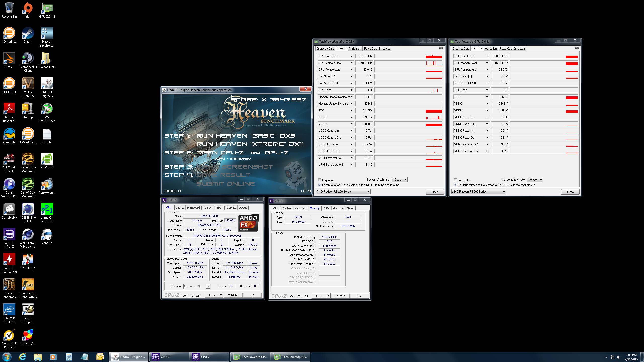
Task: Switch to Graphics Card tab in left GPU-Z
Action: tap(325, 49)
